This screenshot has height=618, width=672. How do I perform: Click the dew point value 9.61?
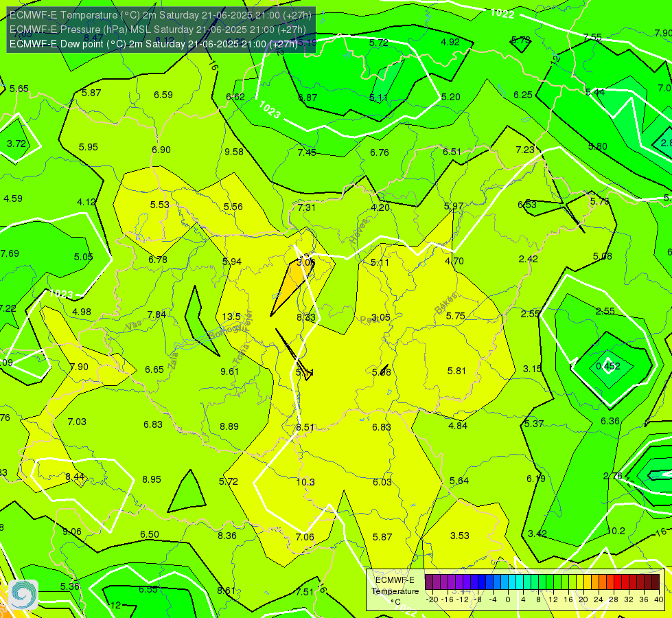[x=230, y=371]
